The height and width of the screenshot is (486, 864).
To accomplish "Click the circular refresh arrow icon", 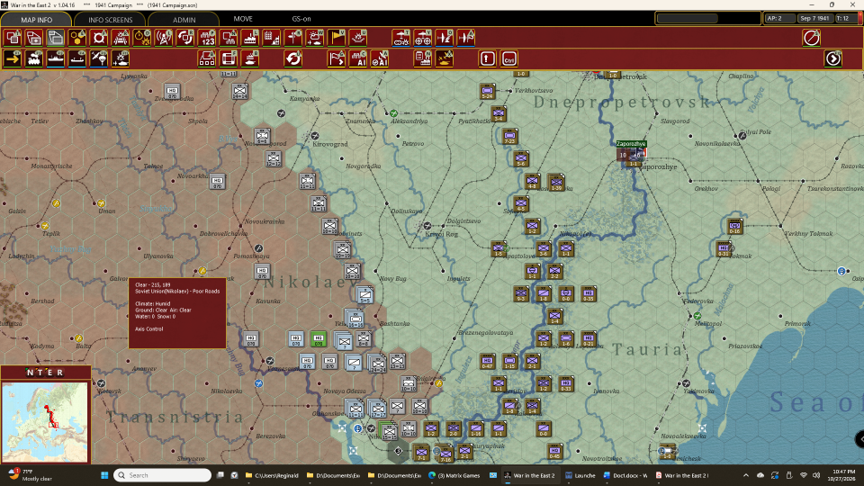I will tap(293, 58).
